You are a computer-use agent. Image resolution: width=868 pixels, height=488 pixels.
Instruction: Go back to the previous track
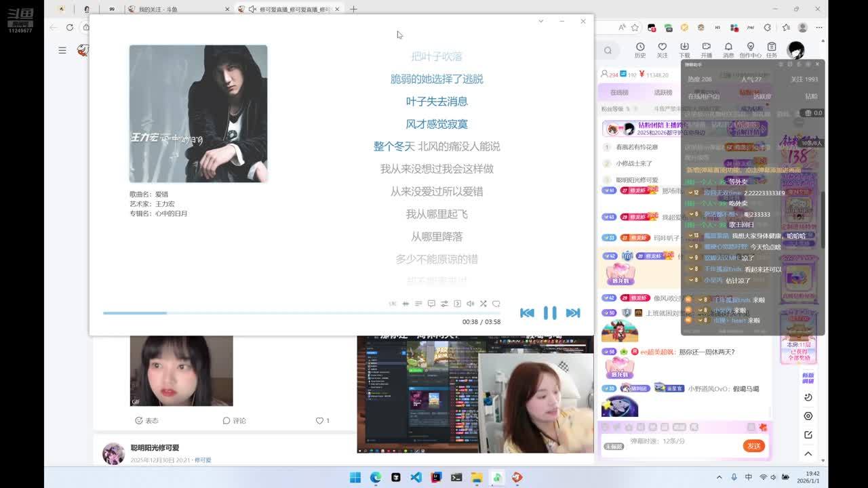click(x=527, y=312)
